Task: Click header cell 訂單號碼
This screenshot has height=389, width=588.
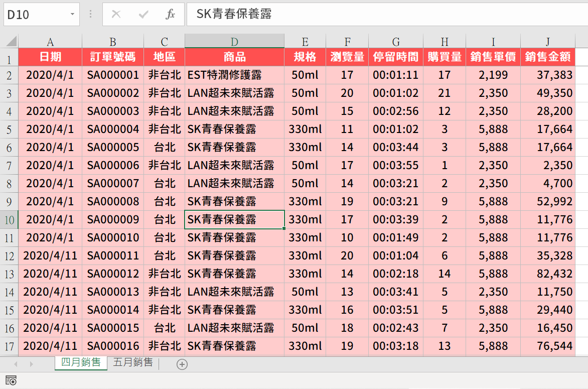Action: pos(113,57)
